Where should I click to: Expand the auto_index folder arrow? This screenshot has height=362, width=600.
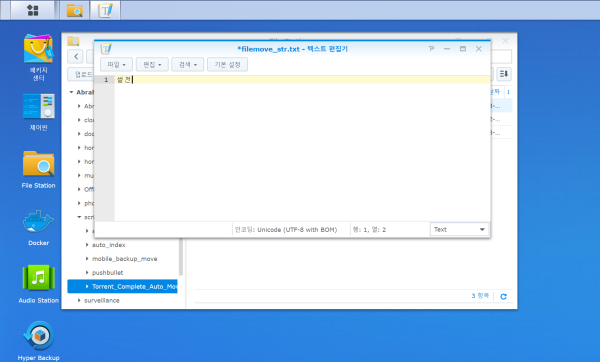coord(87,245)
